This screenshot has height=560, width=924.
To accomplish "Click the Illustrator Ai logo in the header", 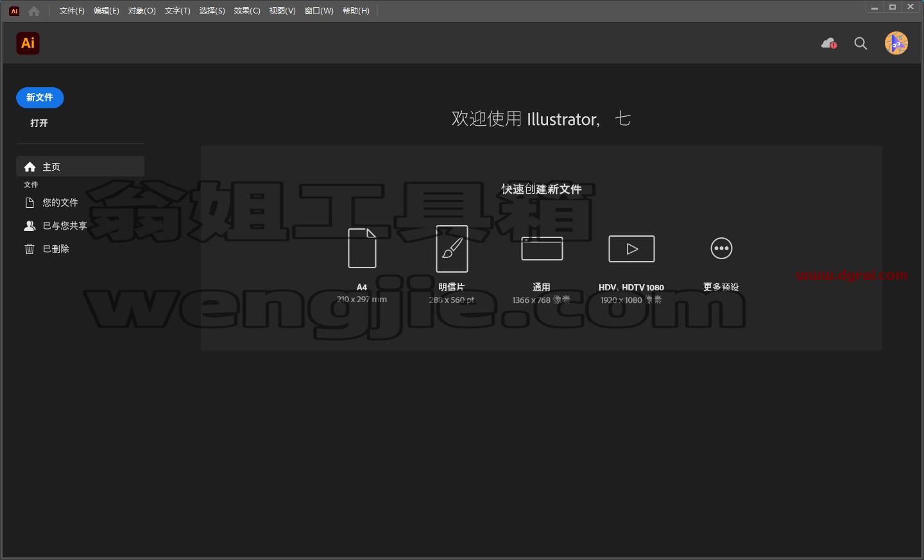I will [x=28, y=43].
